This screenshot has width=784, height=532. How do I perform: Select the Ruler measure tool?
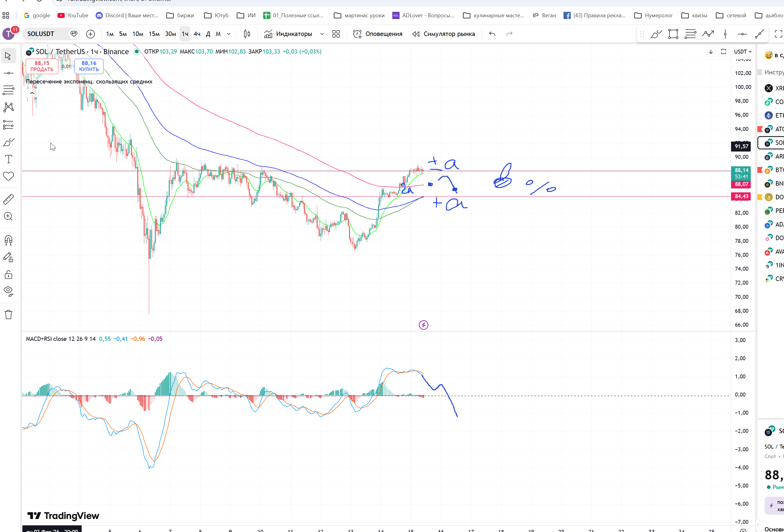point(8,199)
